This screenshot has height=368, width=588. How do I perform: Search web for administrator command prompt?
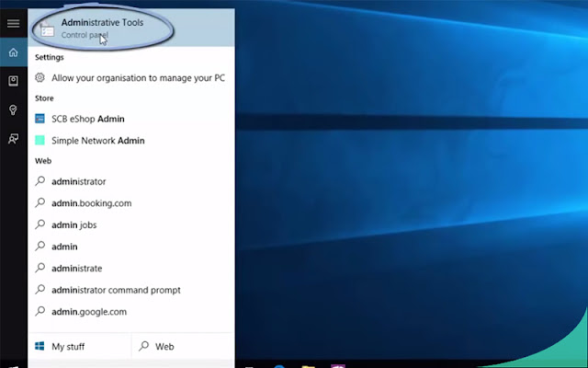[x=131, y=291]
